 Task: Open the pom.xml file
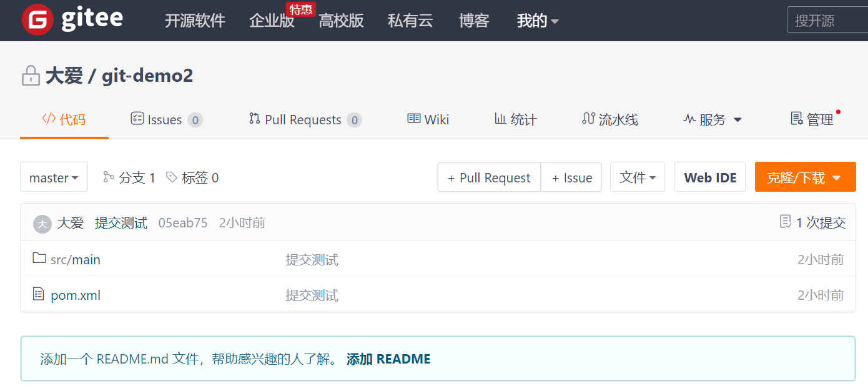[x=76, y=295]
